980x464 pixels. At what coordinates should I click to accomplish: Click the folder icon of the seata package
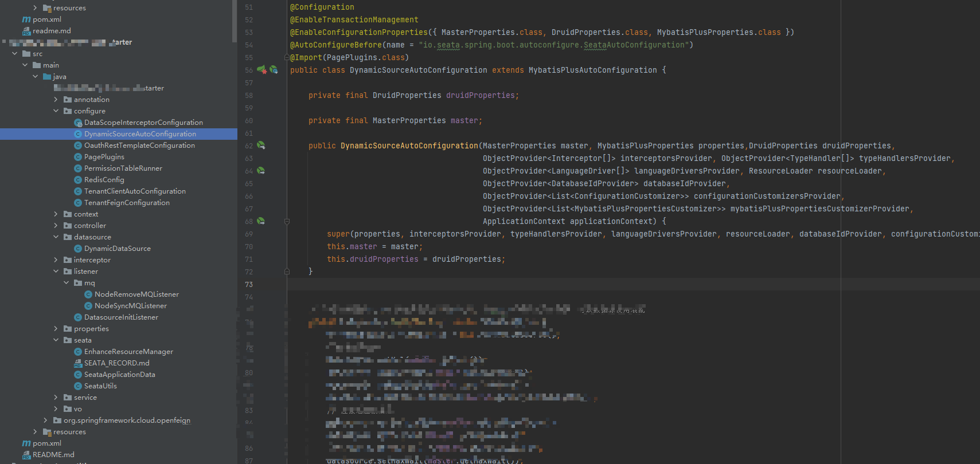(68, 340)
